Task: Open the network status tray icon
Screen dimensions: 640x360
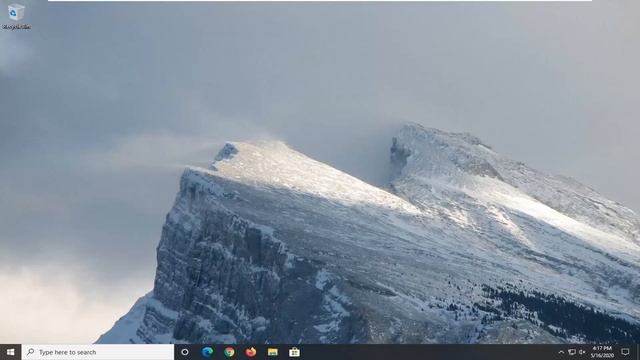Action: (x=572, y=352)
